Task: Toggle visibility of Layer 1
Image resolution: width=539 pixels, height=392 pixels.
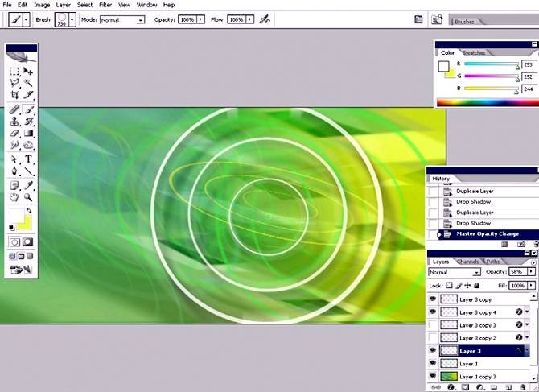Action: (433, 364)
